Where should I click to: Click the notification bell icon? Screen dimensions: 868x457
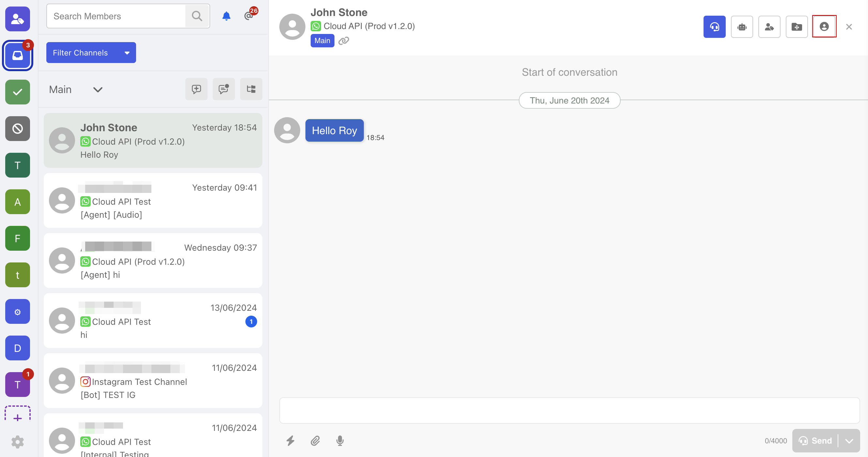coord(226,16)
